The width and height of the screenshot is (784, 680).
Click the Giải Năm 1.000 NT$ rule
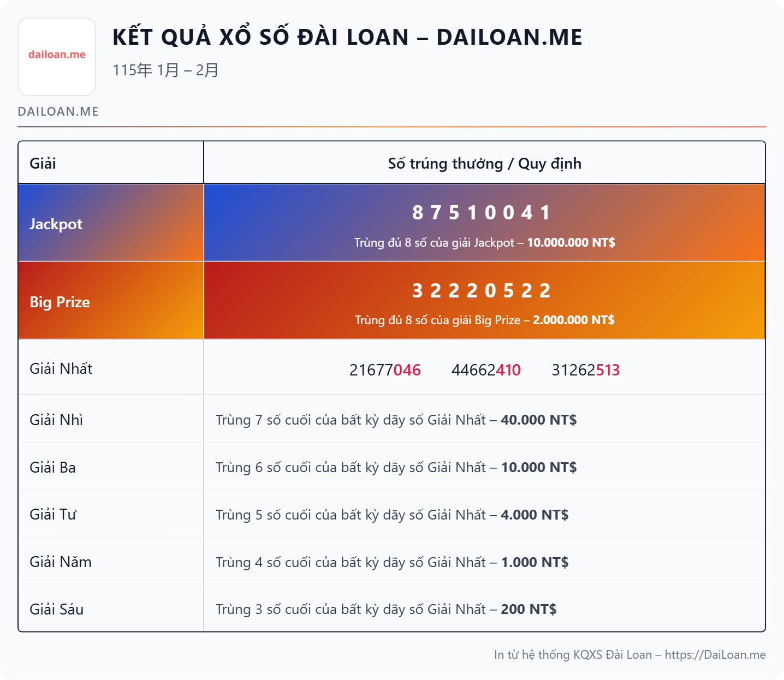pos(391,562)
